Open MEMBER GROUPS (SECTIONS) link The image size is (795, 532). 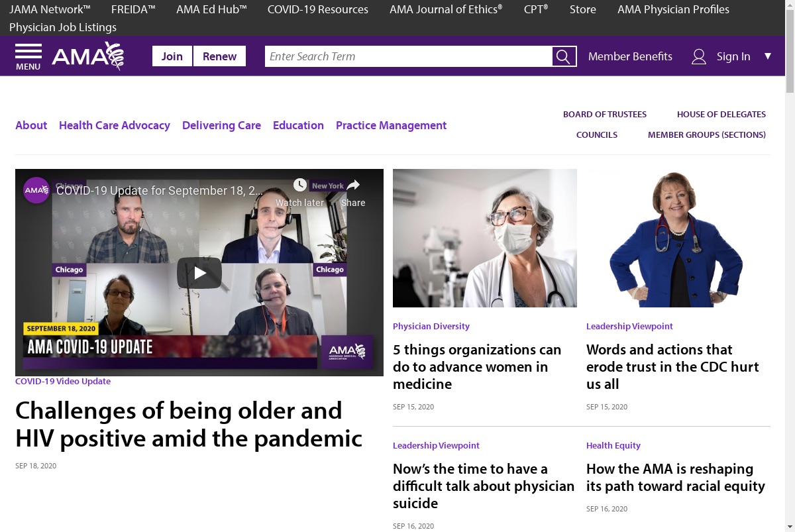coord(707,134)
